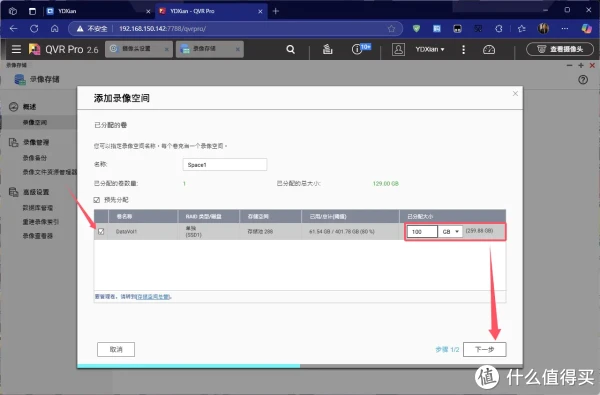
Task: Click the allocated size field showing 100
Action: (x=422, y=232)
